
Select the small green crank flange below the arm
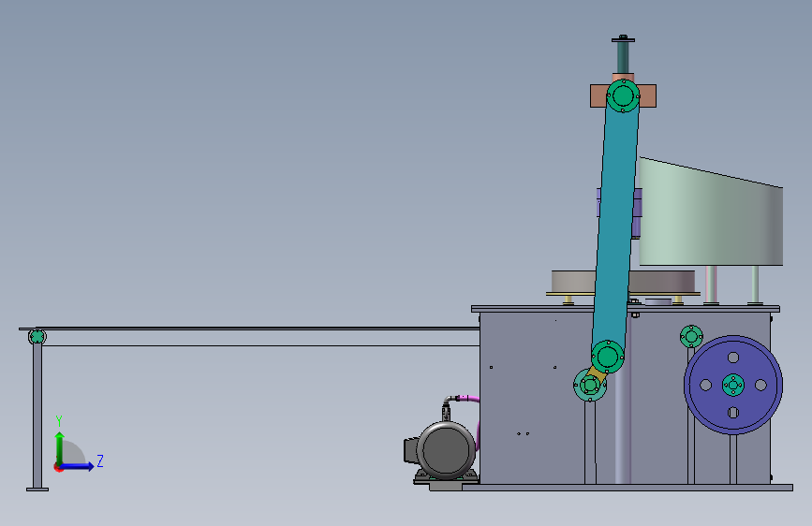[590, 385]
